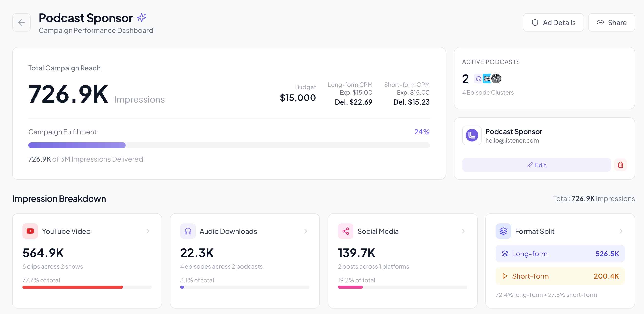
Task: Expand the YouTube Video breakdown chevron
Action: [148, 231]
